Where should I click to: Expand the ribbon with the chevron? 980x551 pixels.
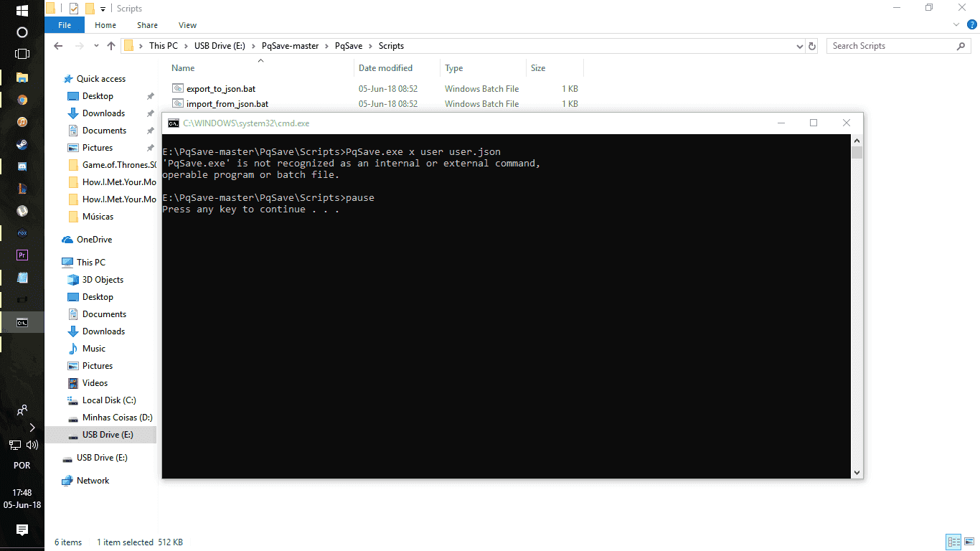click(956, 25)
